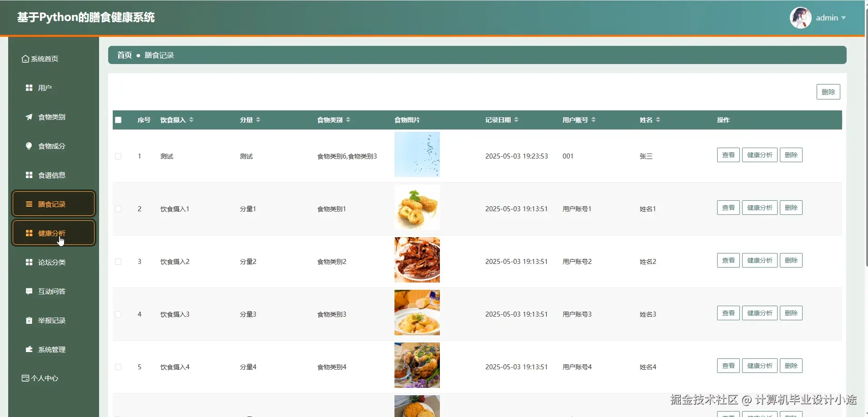Click the system title 基于Python的膳食健康系统
This screenshot has height=417, width=868.
coord(86,17)
